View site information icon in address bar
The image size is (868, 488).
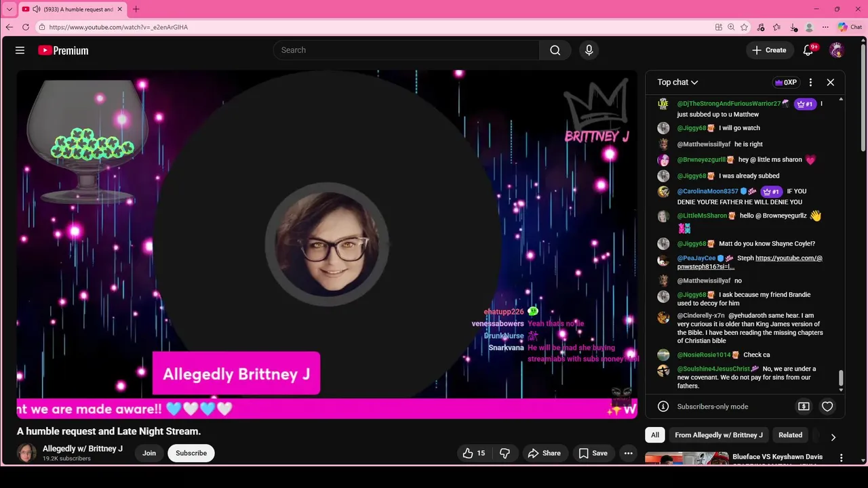click(x=42, y=27)
